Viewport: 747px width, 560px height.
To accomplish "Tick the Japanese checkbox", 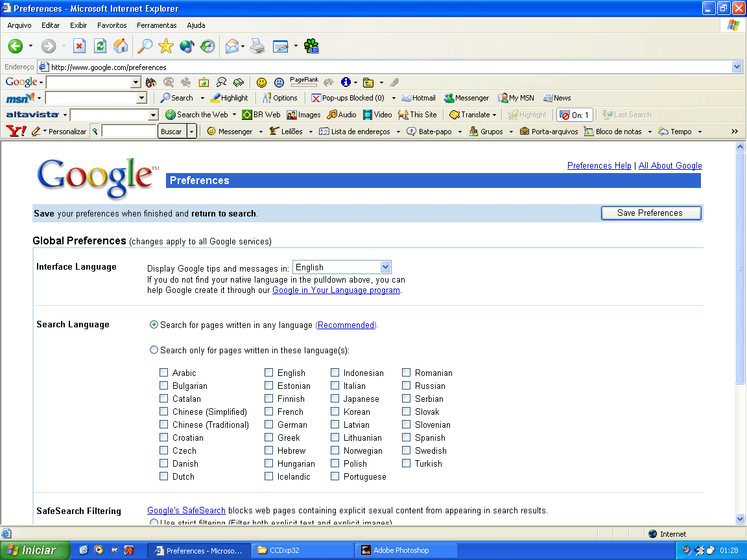I will point(335,398).
